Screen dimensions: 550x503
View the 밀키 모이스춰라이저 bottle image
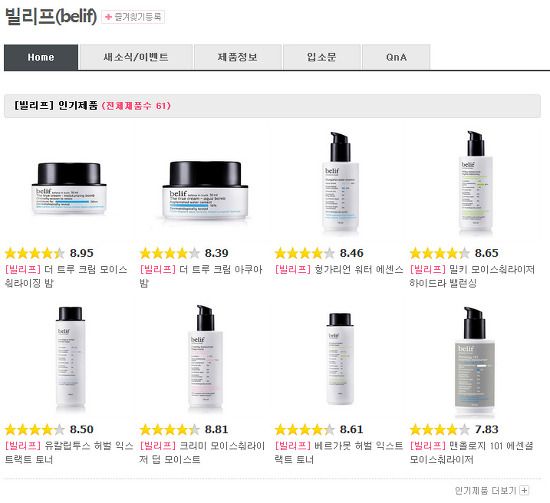click(476, 182)
